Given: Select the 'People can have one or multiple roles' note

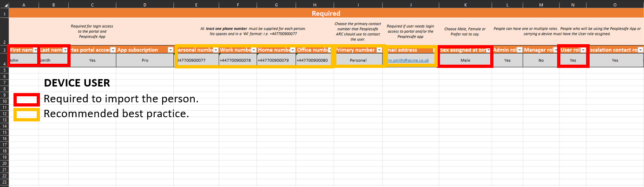Looking at the screenshot, I should click(568, 31).
